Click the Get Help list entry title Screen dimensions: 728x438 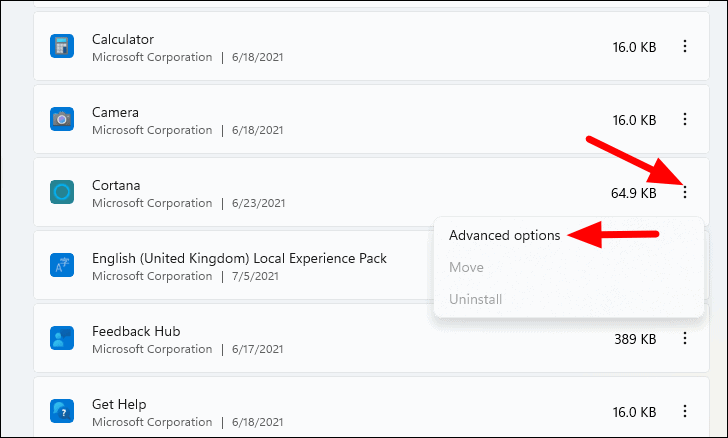pos(119,405)
